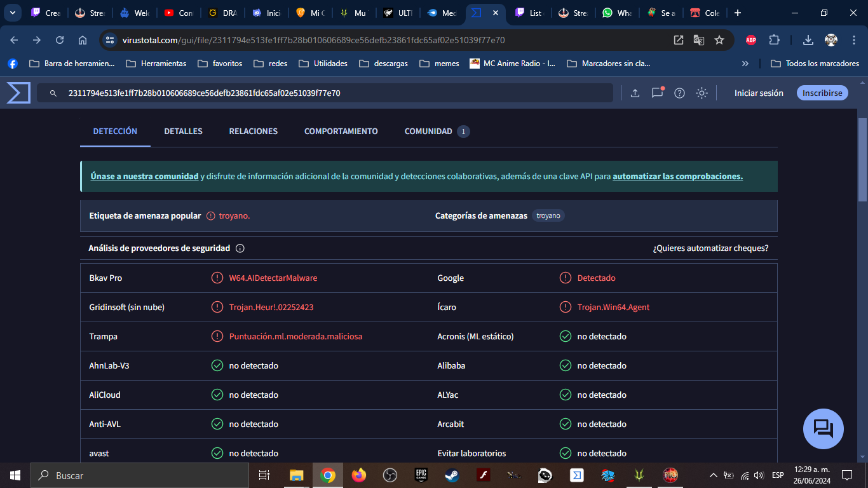Open MC Anime Radio bookmark
The height and width of the screenshot is (488, 868).
[x=513, y=64]
